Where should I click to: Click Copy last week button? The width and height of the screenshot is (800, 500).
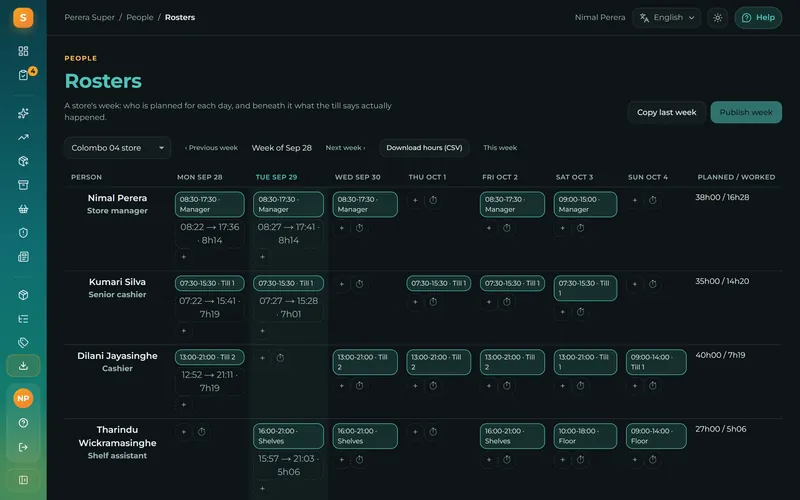666,112
